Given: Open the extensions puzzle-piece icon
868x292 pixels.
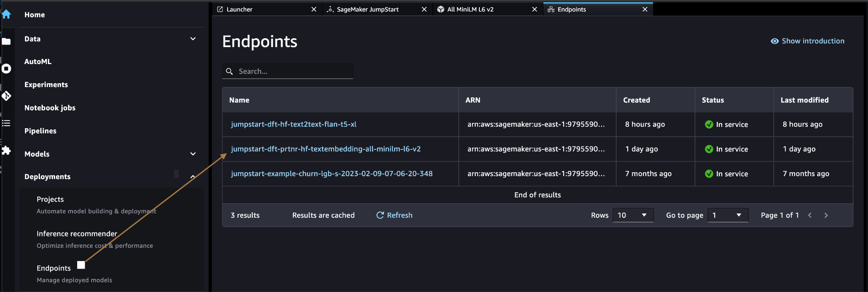Looking at the screenshot, I should coord(6,150).
